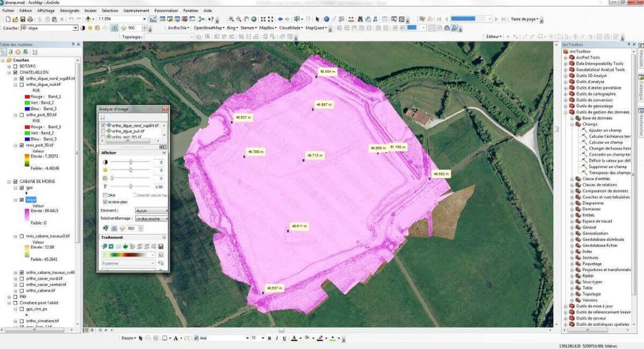Select the Select Elements arrow tool
This screenshot has width=644, height=349.
coord(317,19)
